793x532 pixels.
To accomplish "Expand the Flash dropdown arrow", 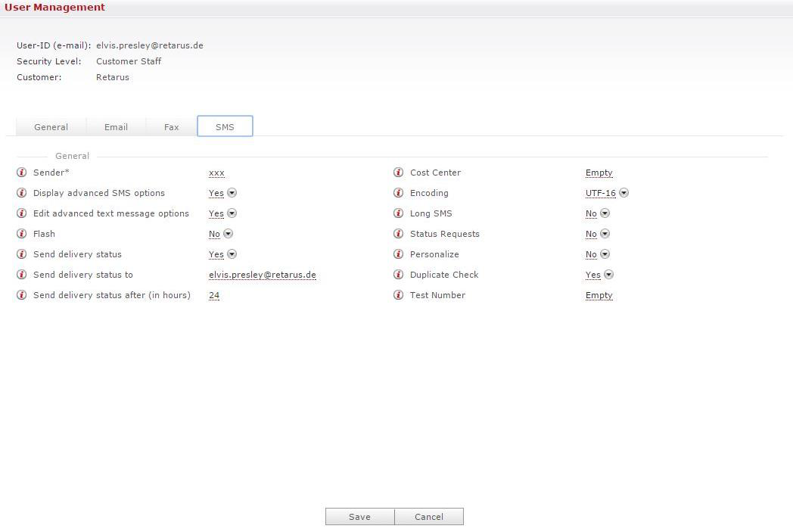I will pyautogui.click(x=228, y=234).
